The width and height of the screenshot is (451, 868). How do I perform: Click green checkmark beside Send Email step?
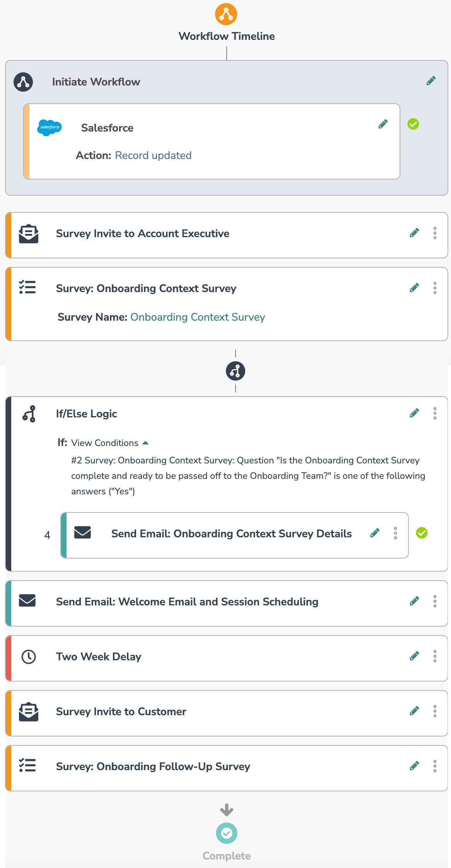click(x=422, y=533)
